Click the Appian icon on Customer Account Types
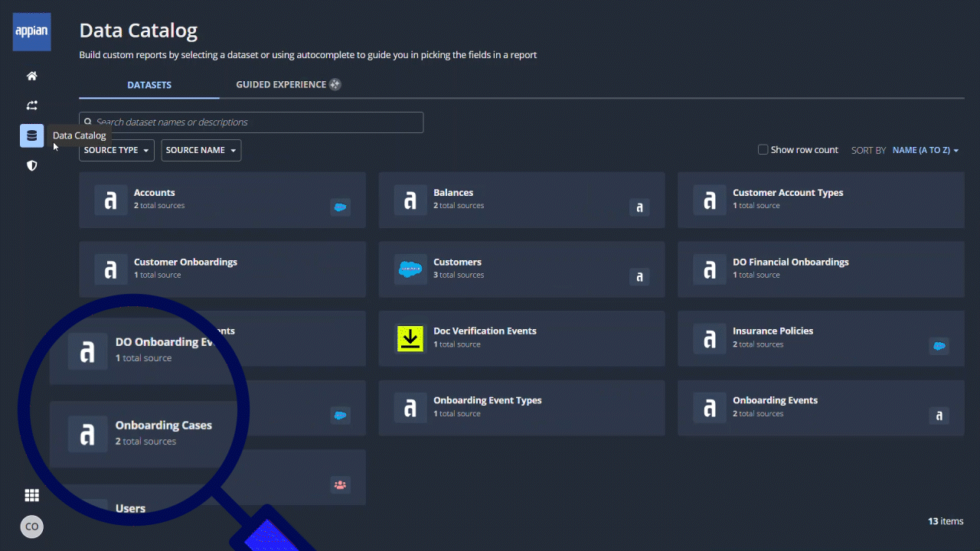Image resolution: width=980 pixels, height=551 pixels. pyautogui.click(x=710, y=200)
